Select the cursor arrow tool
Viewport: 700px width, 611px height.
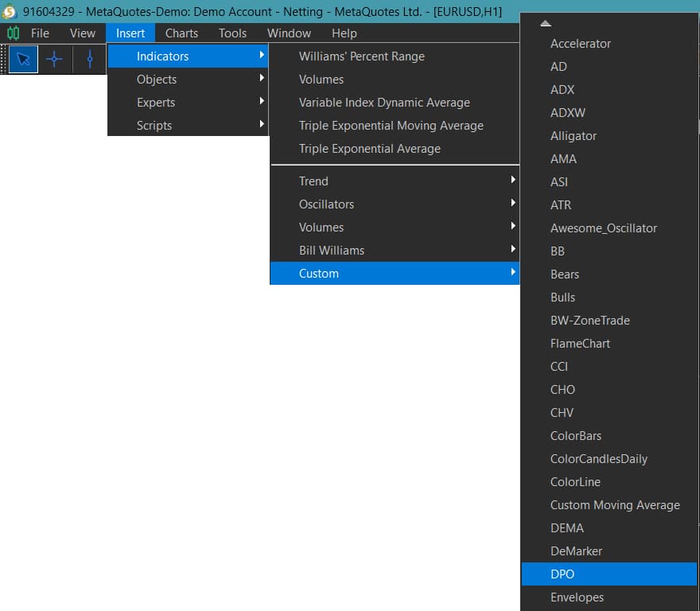[23, 60]
